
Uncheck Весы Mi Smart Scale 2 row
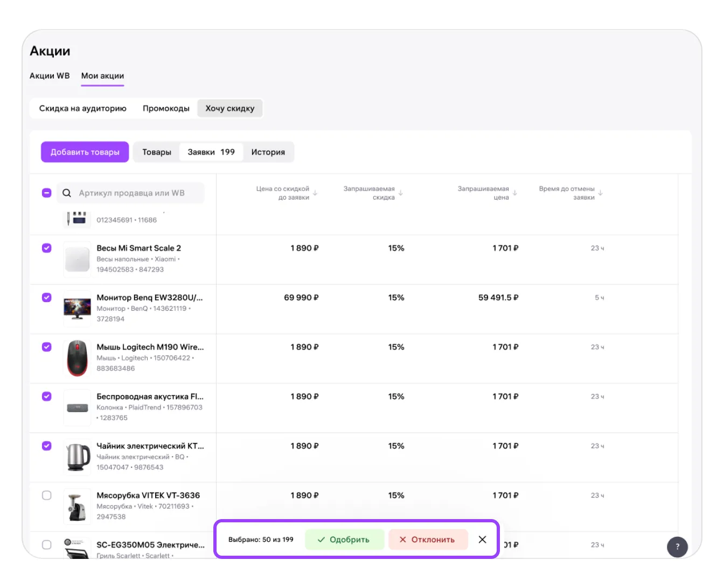coord(47,248)
